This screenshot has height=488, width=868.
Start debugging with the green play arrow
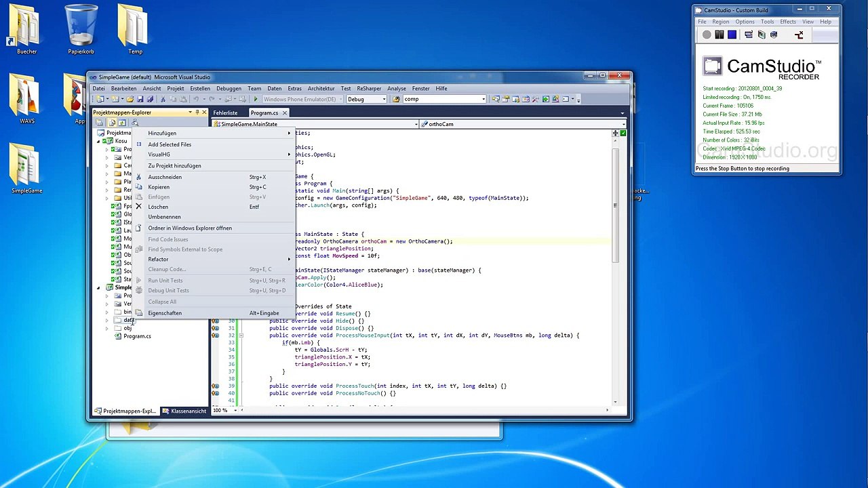point(256,100)
